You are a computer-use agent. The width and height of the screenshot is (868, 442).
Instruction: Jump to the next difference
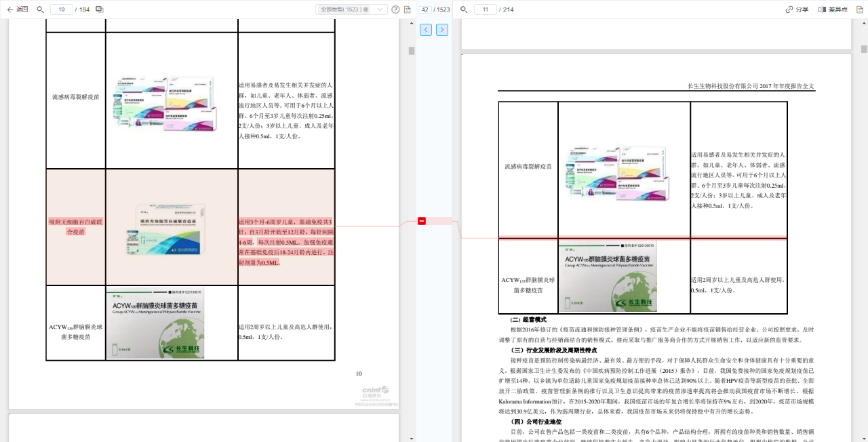[x=442, y=30]
